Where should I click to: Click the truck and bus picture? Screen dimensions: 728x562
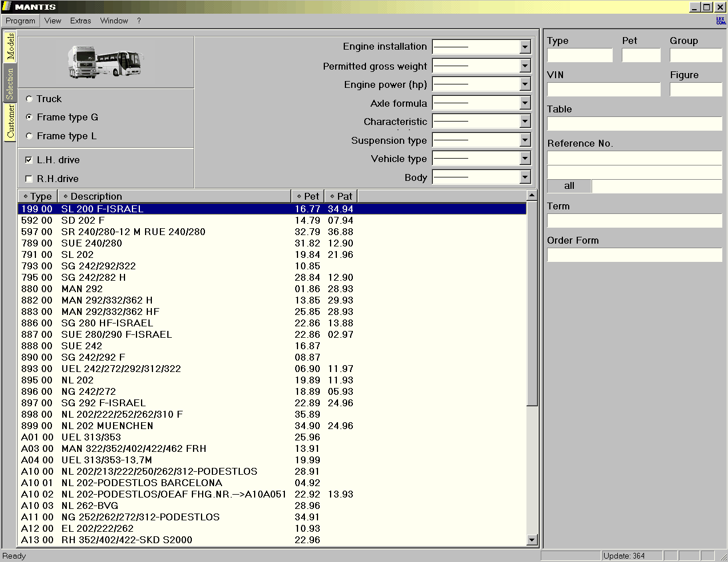pyautogui.click(x=106, y=62)
